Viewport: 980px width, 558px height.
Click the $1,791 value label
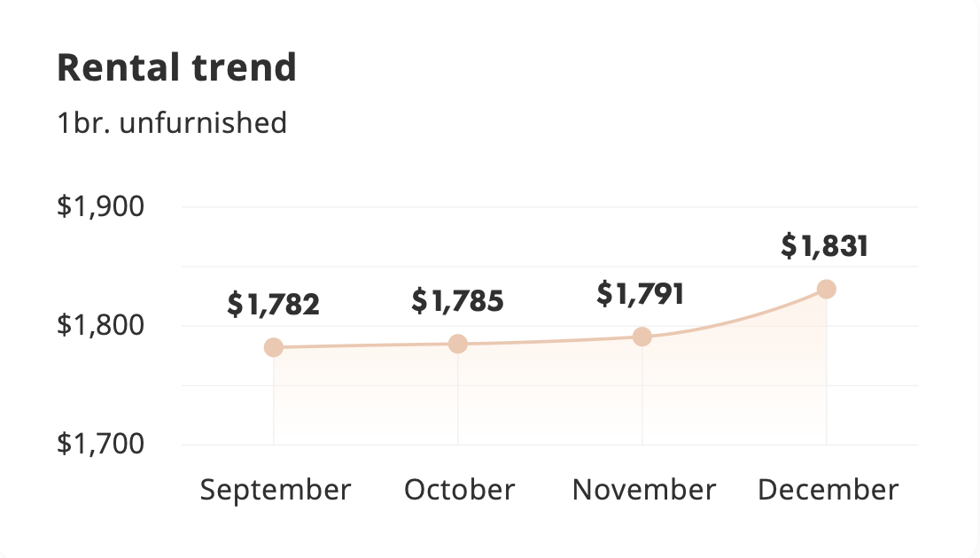[x=641, y=294]
